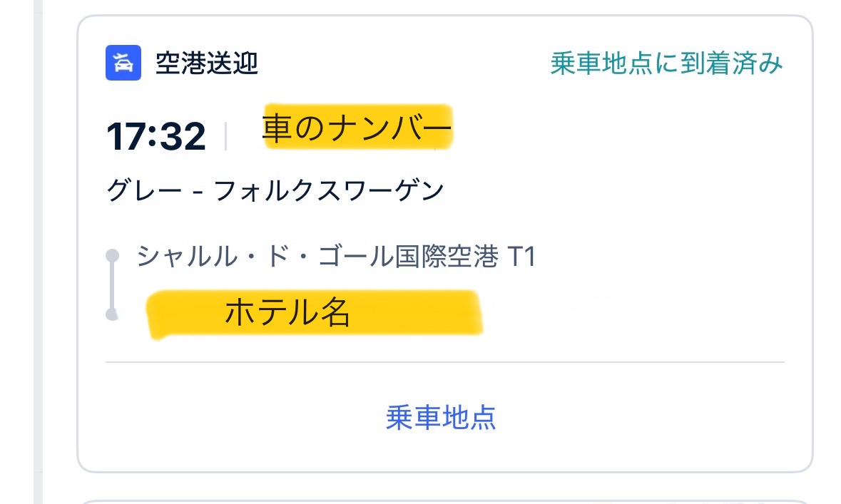Open the 乗車地点 link at card bottom

[x=441, y=418]
